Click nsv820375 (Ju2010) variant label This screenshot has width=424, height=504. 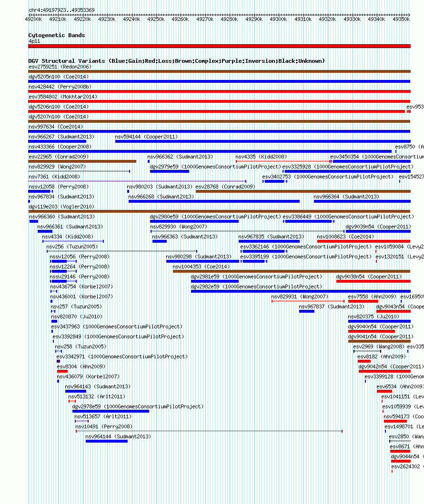(374, 316)
